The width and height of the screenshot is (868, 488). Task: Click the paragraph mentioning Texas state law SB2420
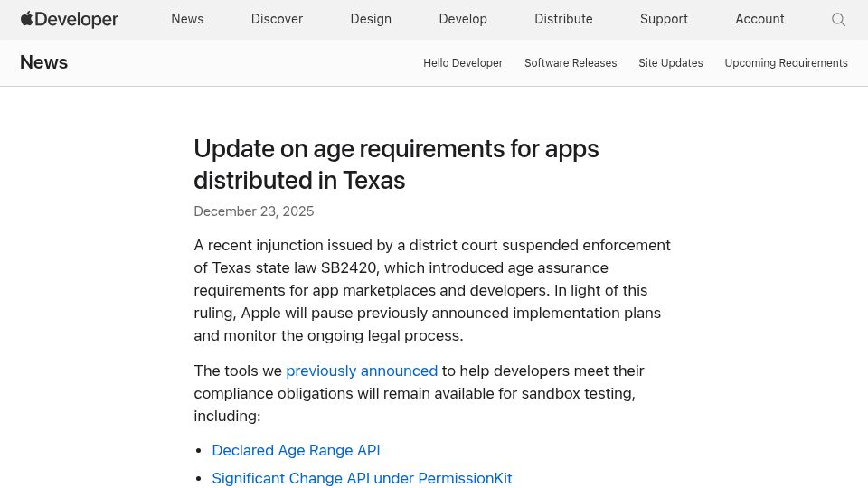[x=432, y=290]
